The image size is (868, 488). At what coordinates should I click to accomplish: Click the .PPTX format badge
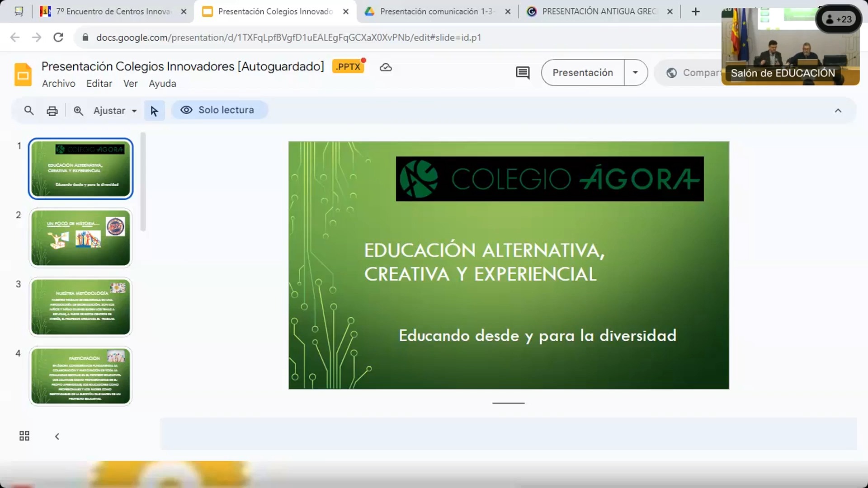coord(348,67)
